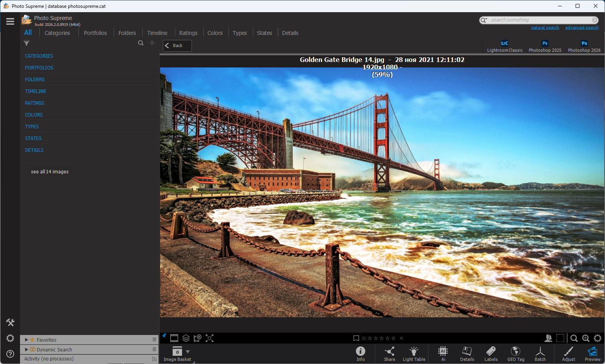
Task: Expand the Dynamic Search panel
Action: pyautogui.click(x=26, y=349)
